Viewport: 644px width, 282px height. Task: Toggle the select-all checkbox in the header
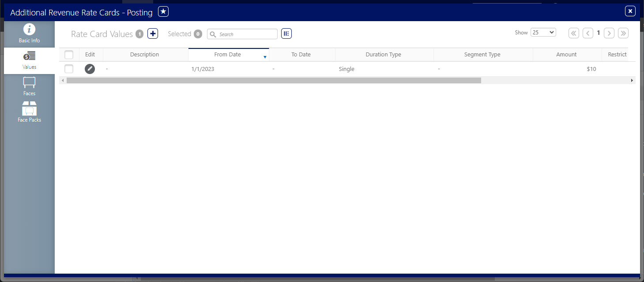pos(69,55)
